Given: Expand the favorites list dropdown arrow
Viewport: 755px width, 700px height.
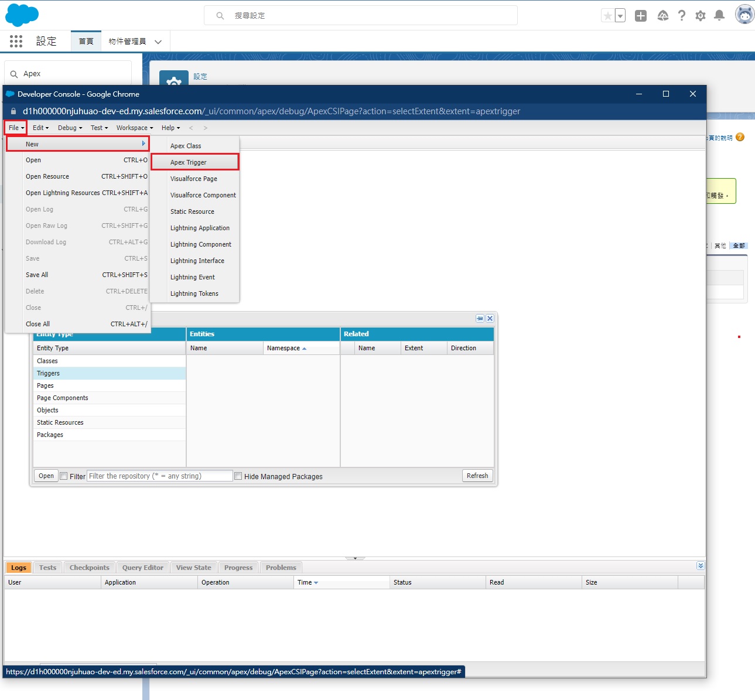Looking at the screenshot, I should pyautogui.click(x=620, y=16).
